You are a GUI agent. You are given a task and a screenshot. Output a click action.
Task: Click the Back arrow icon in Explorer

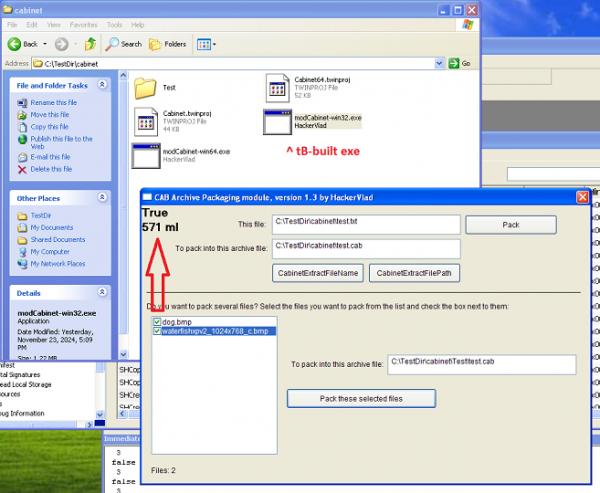click(x=15, y=44)
